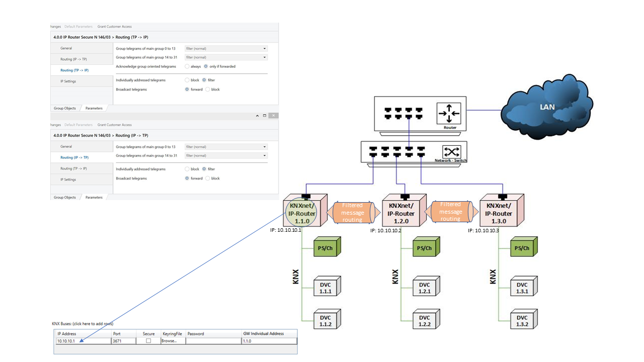This screenshot has width=644, height=362.
Task: Click Grant Customer Access in upper panel
Action: click(115, 26)
